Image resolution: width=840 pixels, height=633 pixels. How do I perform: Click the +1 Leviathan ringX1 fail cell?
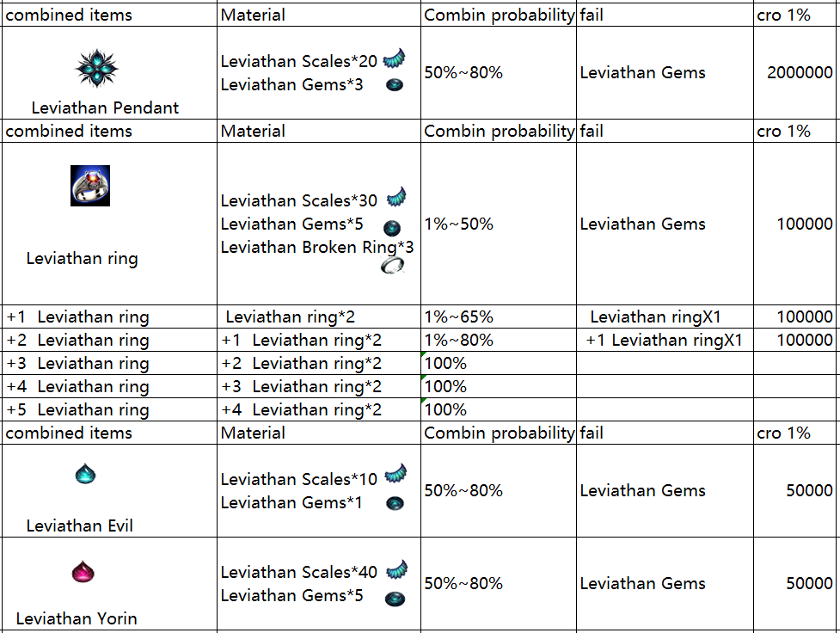click(664, 340)
